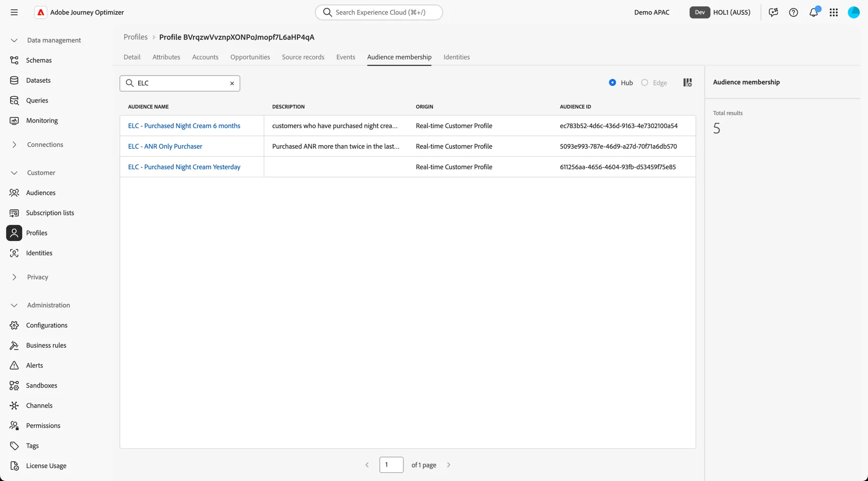This screenshot has width=868, height=481.
Task: Open Sandboxes in the sidebar
Action: tap(42, 386)
